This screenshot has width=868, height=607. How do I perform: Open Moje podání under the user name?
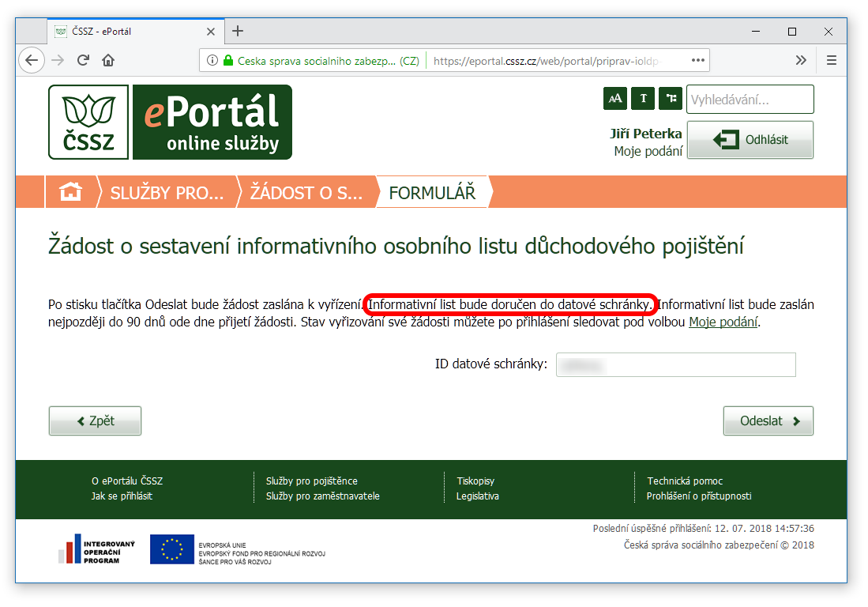648,151
